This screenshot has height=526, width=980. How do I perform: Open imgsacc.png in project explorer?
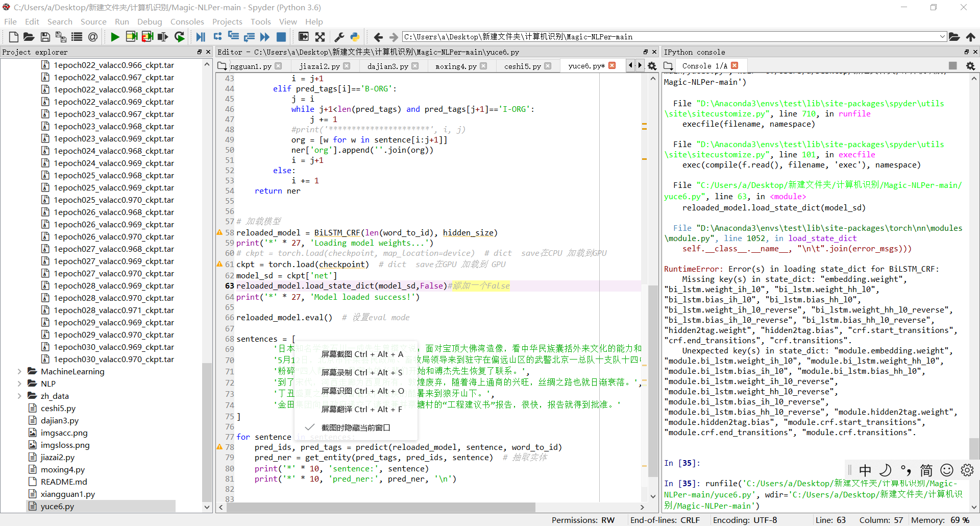pyautogui.click(x=64, y=433)
